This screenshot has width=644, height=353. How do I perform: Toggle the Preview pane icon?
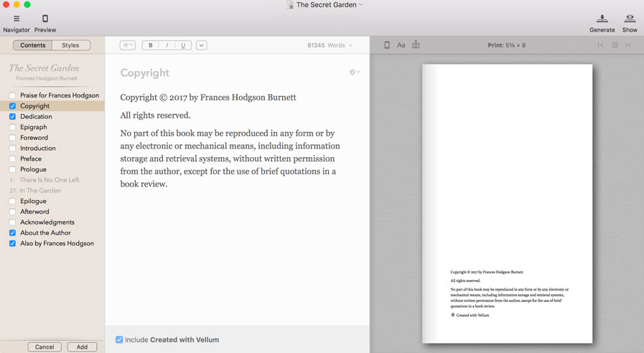point(45,19)
